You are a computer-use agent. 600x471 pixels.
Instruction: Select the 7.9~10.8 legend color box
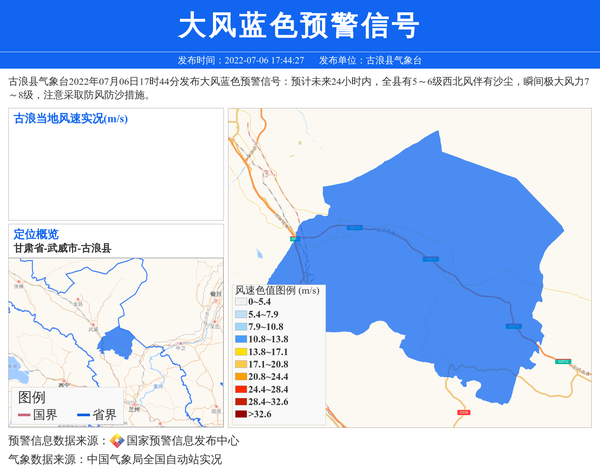click(240, 327)
